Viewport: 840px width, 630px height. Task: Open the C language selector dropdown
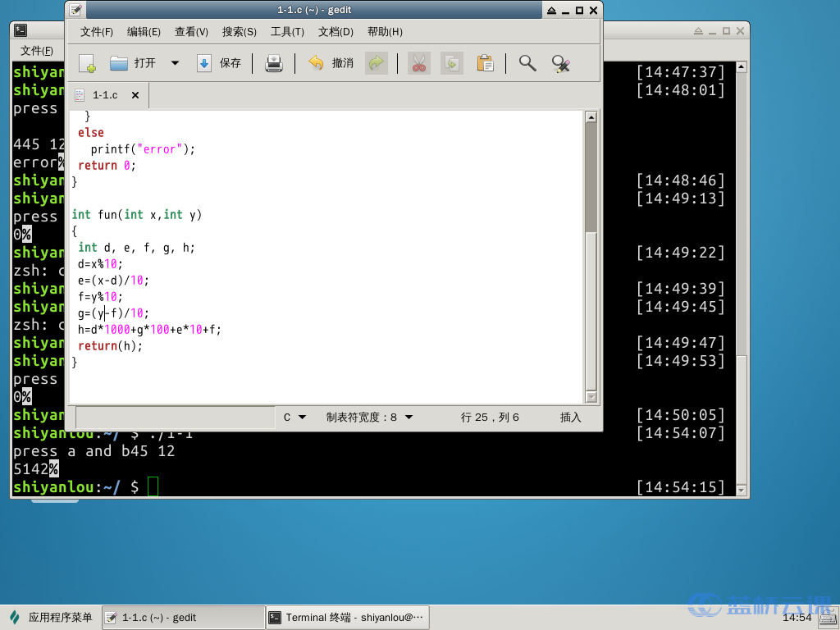(x=294, y=418)
